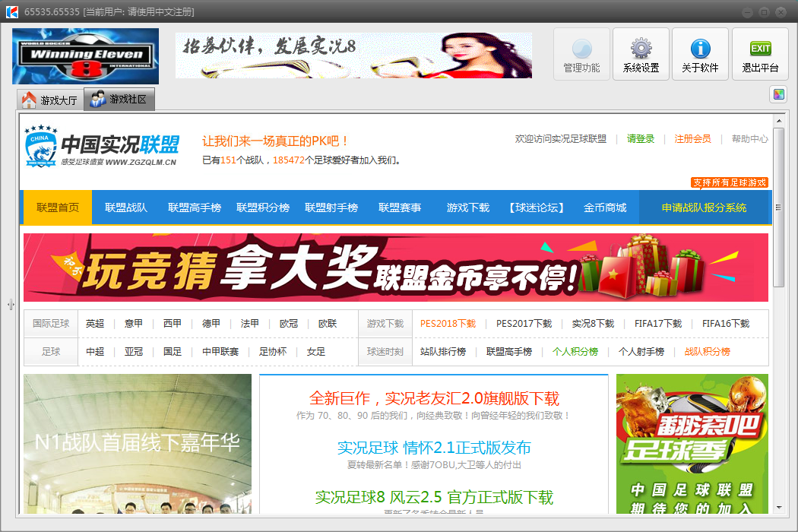Open 关于软件 info button

[700, 55]
